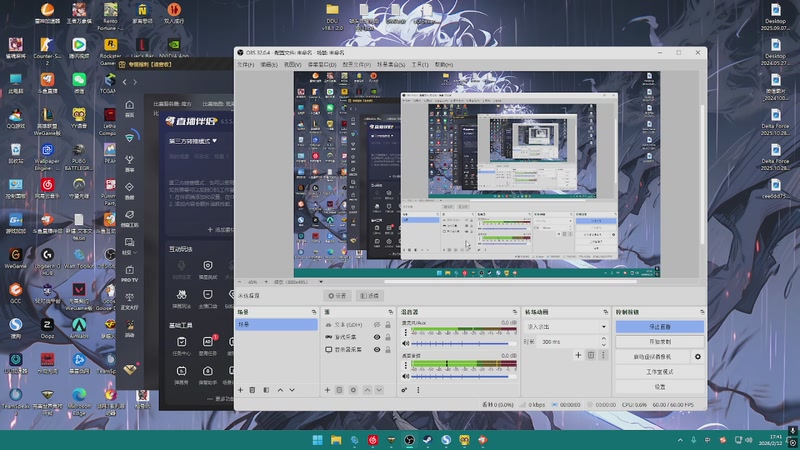
Task: Remove selected scene with Scenes trash icon
Action: coord(252,390)
